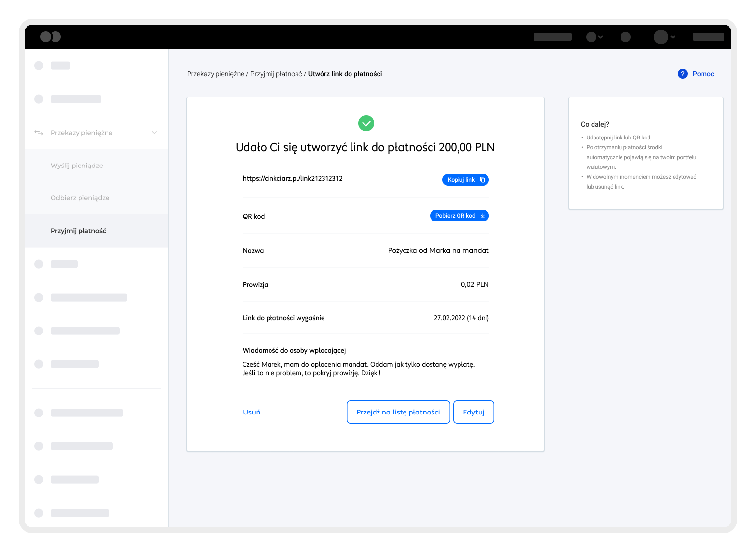Click the round notification icon in header

click(625, 37)
